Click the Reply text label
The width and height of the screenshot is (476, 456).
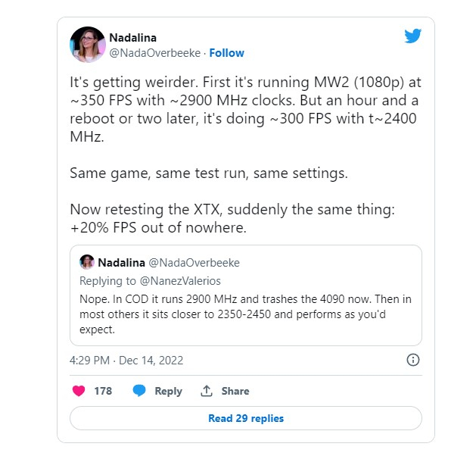(x=168, y=391)
